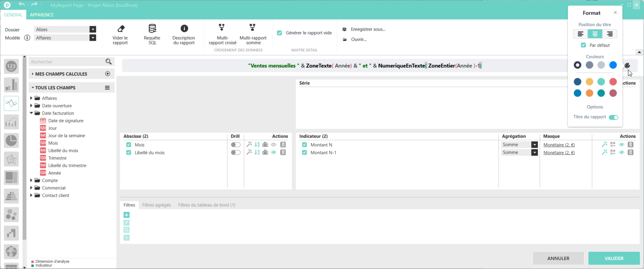This screenshot has height=269, width=644.
Task: Open the Filtres agrégés tab
Action: (x=156, y=205)
